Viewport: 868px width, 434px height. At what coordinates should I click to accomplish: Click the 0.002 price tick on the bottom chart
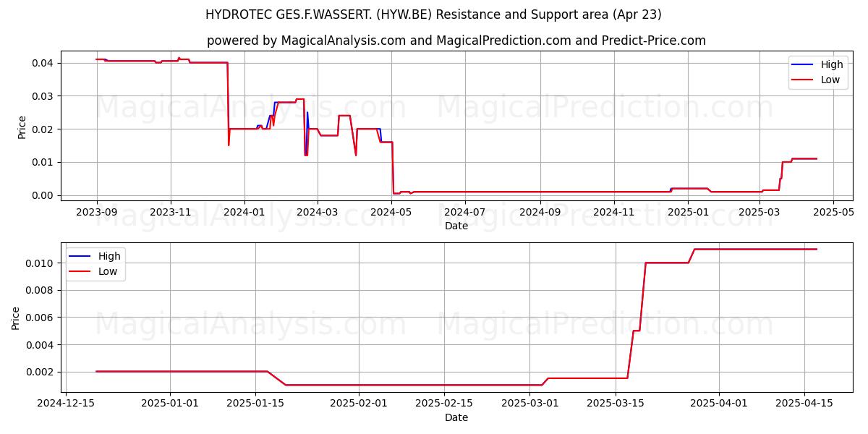[40, 372]
